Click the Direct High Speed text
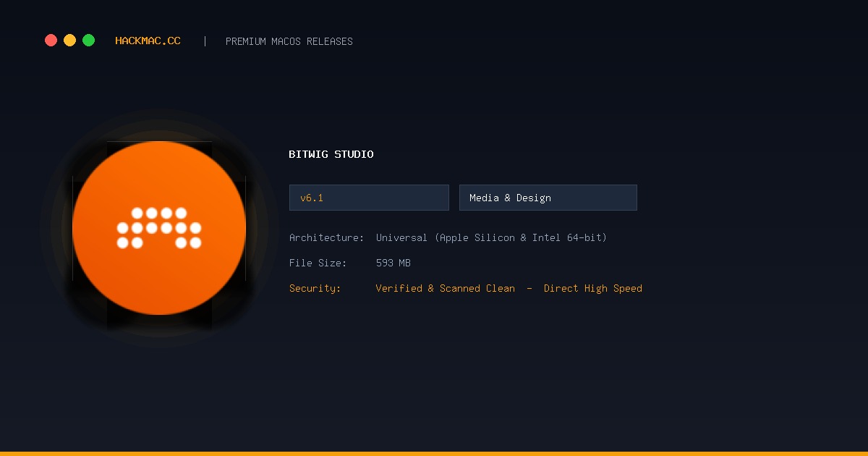The image size is (868, 456). (x=593, y=288)
